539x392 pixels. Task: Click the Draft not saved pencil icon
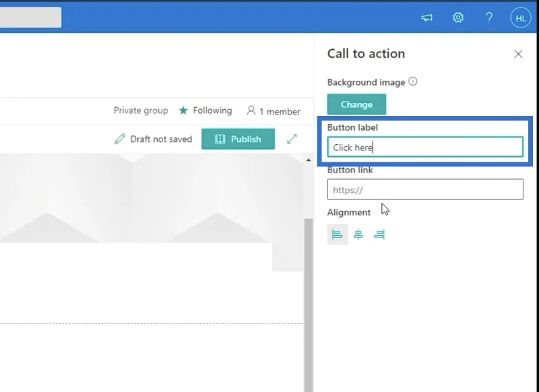(120, 139)
